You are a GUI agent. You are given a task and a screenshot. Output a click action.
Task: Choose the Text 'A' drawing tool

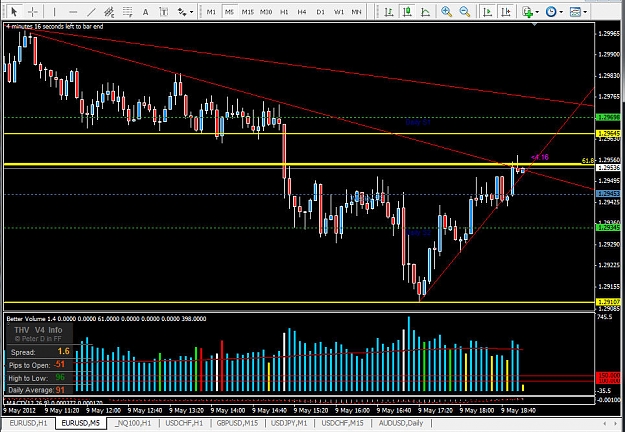(145, 12)
